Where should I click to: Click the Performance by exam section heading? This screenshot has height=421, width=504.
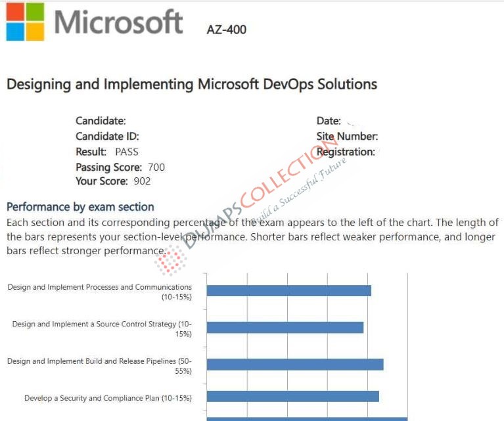80,207
